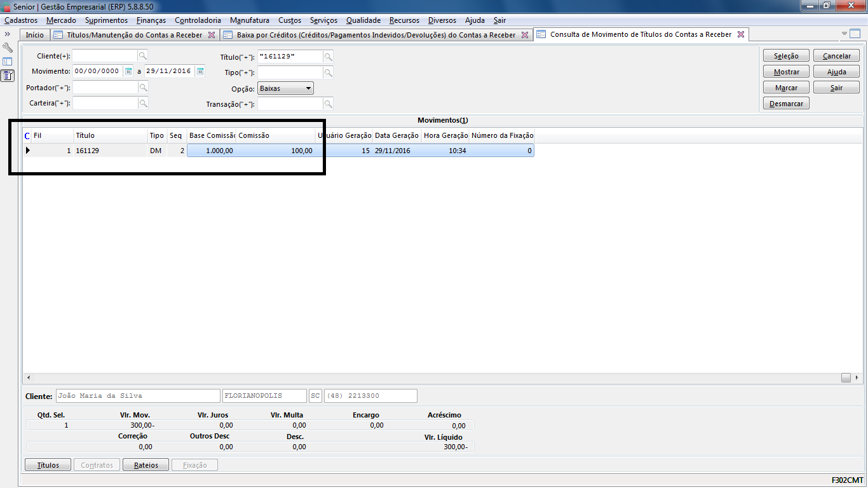Open calendar for Movimento start date
This screenshot has width=868, height=488.
point(128,71)
